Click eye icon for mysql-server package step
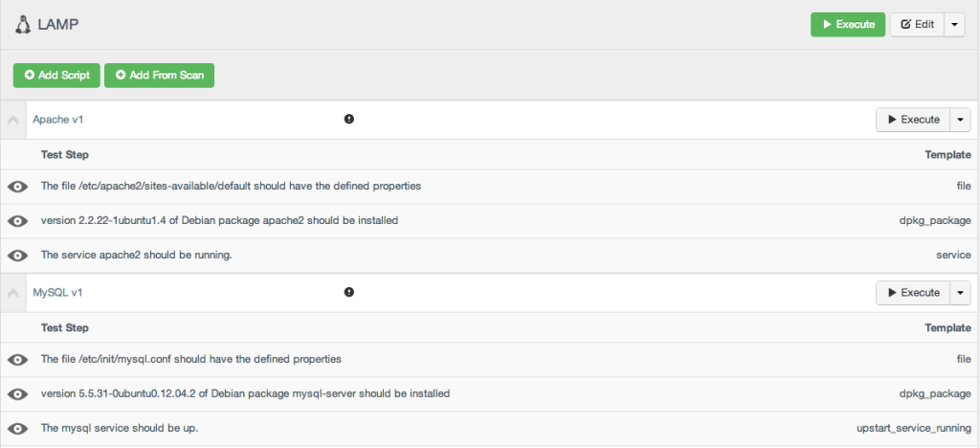 tap(18, 394)
